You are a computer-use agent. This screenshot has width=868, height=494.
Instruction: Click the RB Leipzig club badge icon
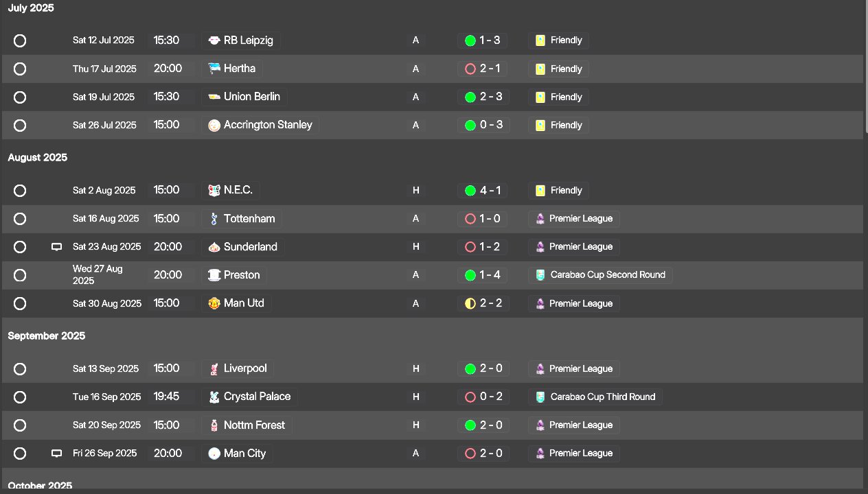coord(214,40)
